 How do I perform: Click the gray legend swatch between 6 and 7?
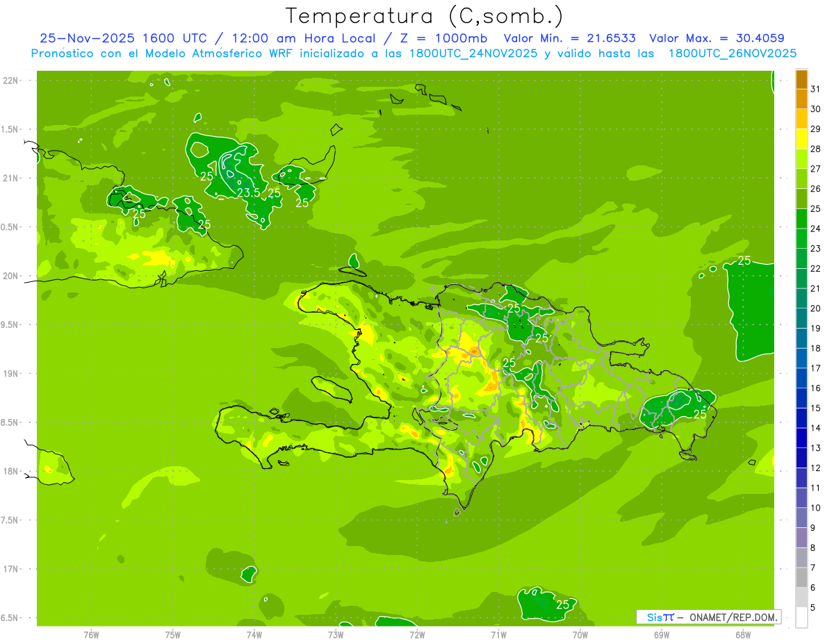point(801,577)
